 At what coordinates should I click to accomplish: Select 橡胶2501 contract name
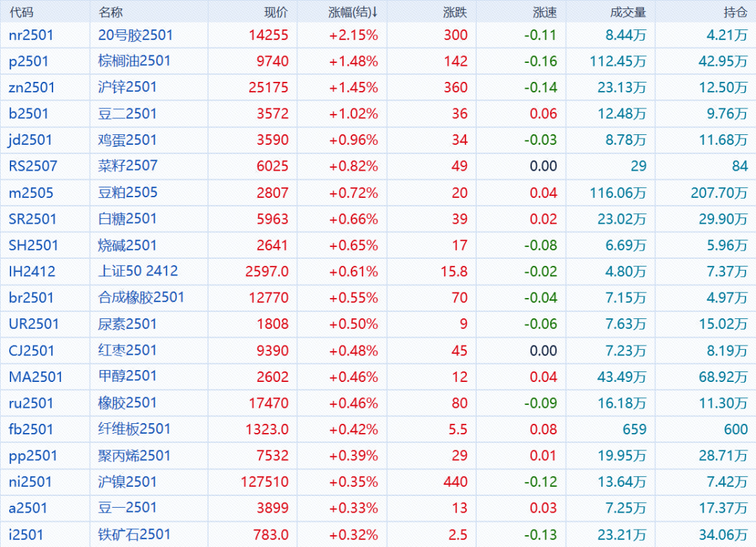pos(127,403)
